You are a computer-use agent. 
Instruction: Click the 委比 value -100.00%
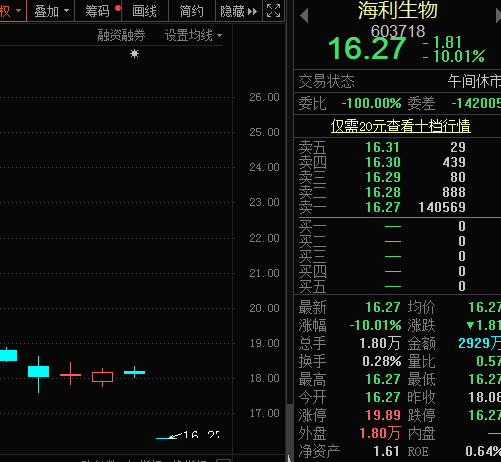pyautogui.click(x=371, y=103)
